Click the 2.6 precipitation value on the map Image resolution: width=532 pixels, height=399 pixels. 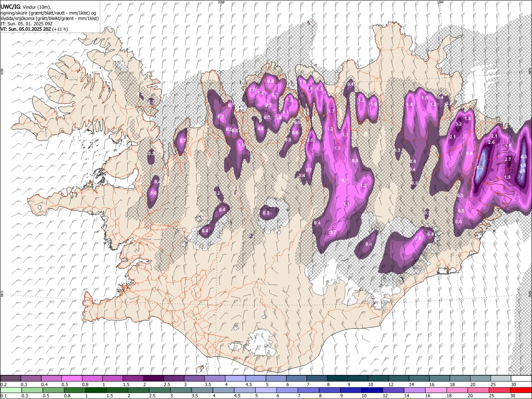491,142
